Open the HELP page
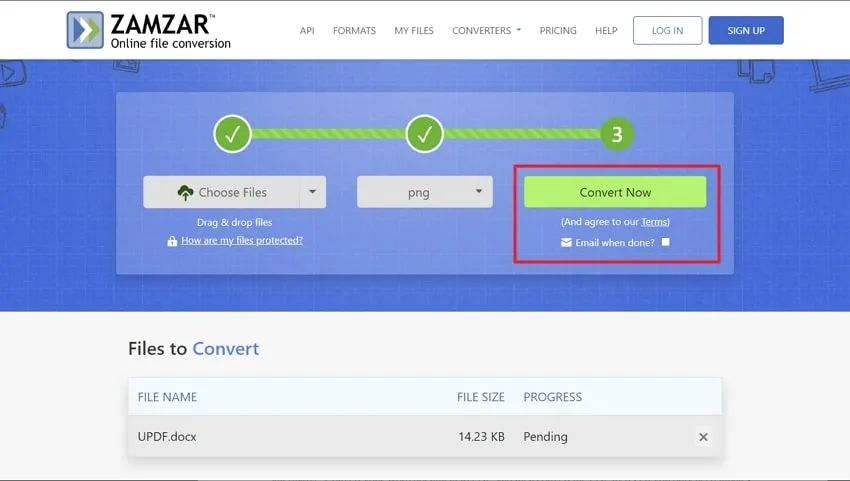 click(606, 30)
